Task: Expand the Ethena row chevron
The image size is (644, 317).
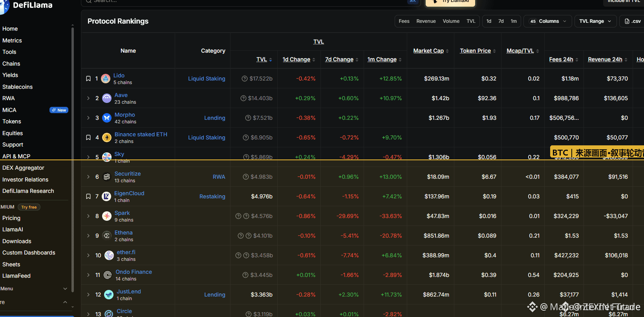Action: (x=88, y=236)
